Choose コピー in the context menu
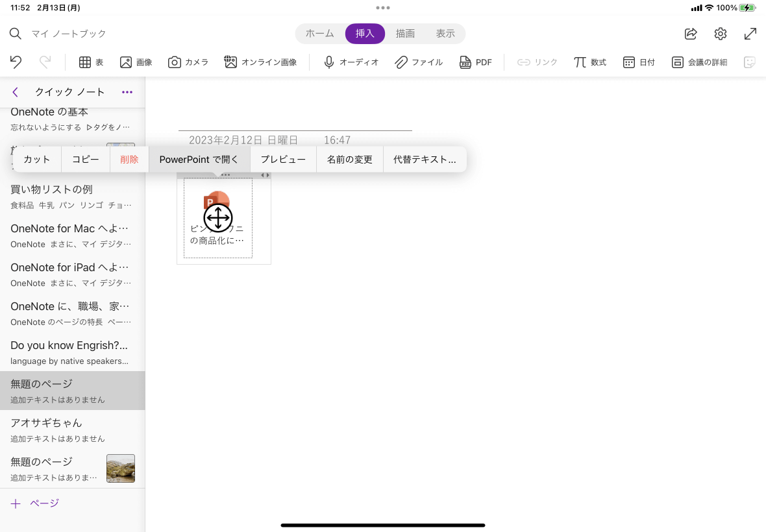The height and width of the screenshot is (532, 766). (x=86, y=159)
